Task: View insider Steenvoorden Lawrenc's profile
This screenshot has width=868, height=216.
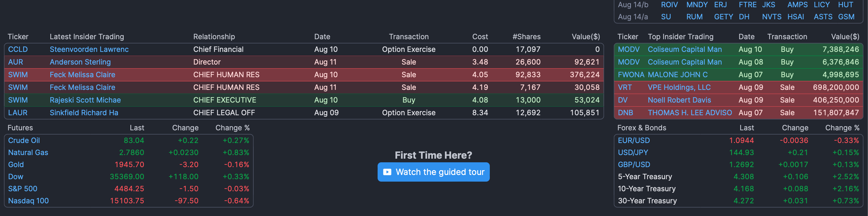Action: coord(89,49)
